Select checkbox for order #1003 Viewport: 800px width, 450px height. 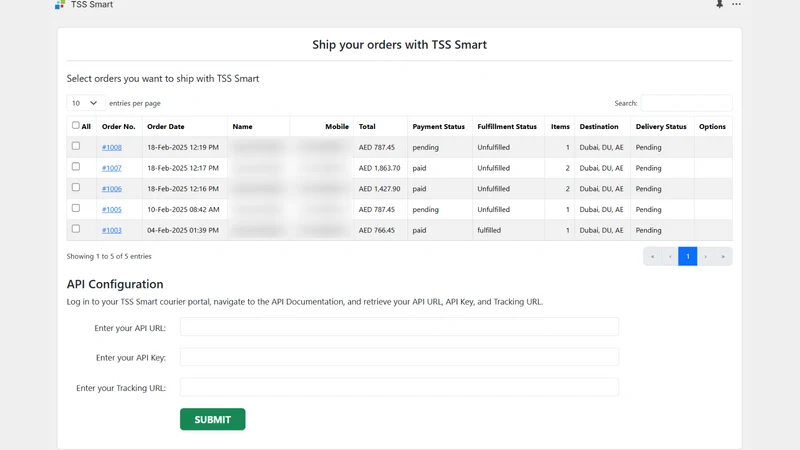[76, 229]
